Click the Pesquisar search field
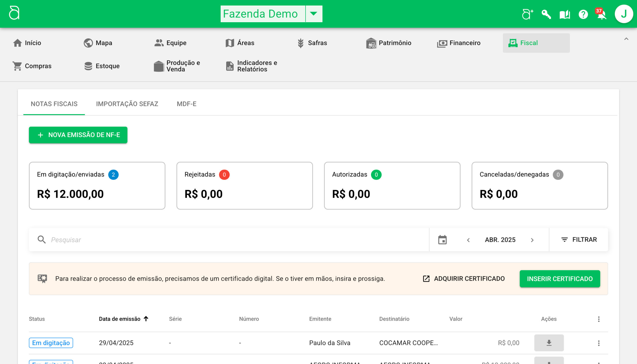Screen dimensions: 637x364 pyautogui.click(x=225, y=240)
